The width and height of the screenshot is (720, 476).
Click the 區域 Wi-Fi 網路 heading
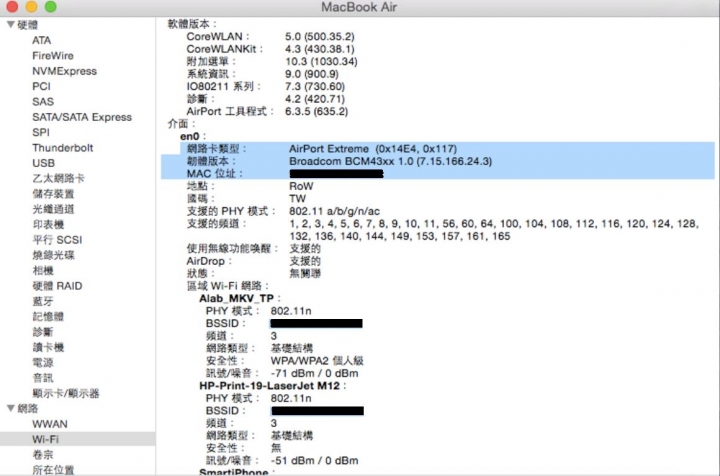(x=227, y=286)
